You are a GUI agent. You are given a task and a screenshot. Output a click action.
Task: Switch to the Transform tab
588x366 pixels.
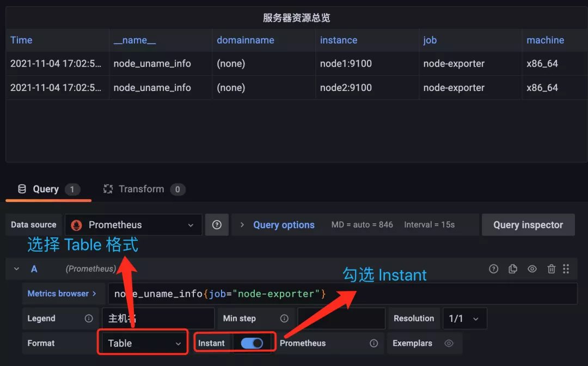coord(144,189)
